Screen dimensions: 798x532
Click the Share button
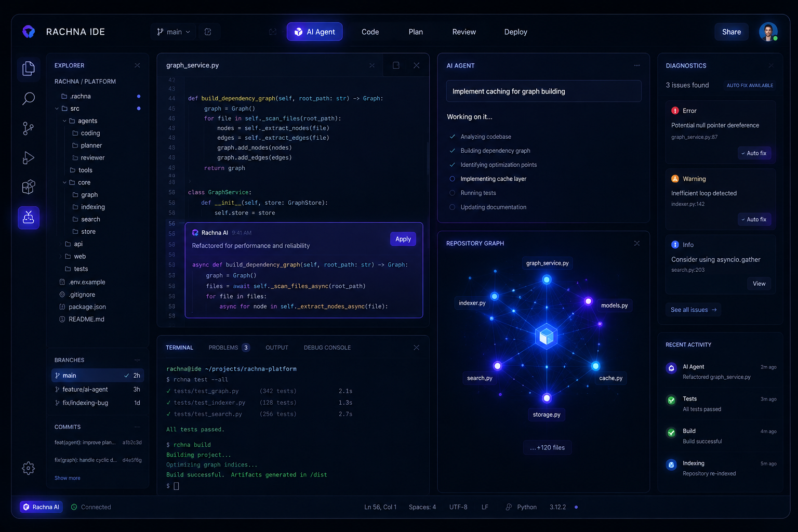pos(731,32)
